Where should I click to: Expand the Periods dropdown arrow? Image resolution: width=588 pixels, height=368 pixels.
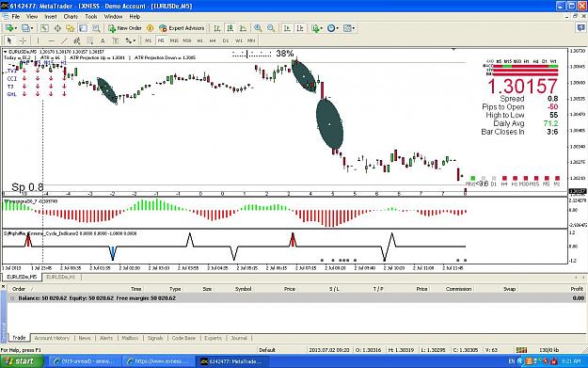click(x=338, y=28)
